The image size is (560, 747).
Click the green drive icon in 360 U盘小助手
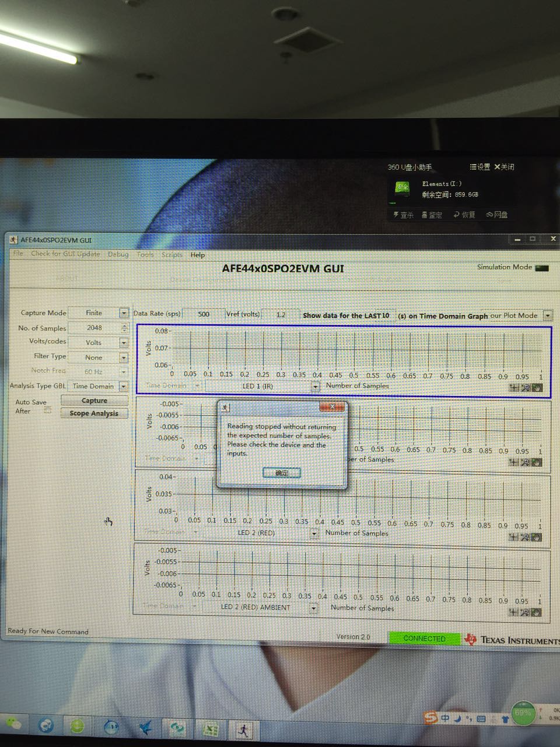tap(402, 188)
